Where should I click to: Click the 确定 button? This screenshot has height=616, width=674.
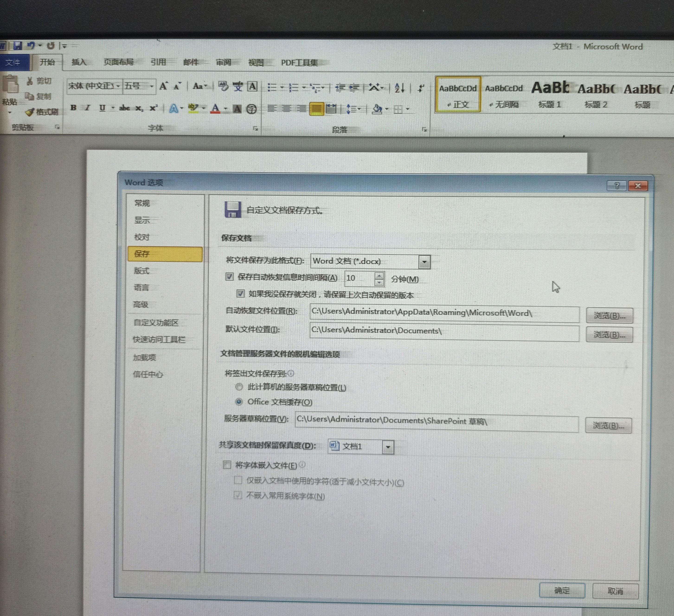click(x=562, y=590)
